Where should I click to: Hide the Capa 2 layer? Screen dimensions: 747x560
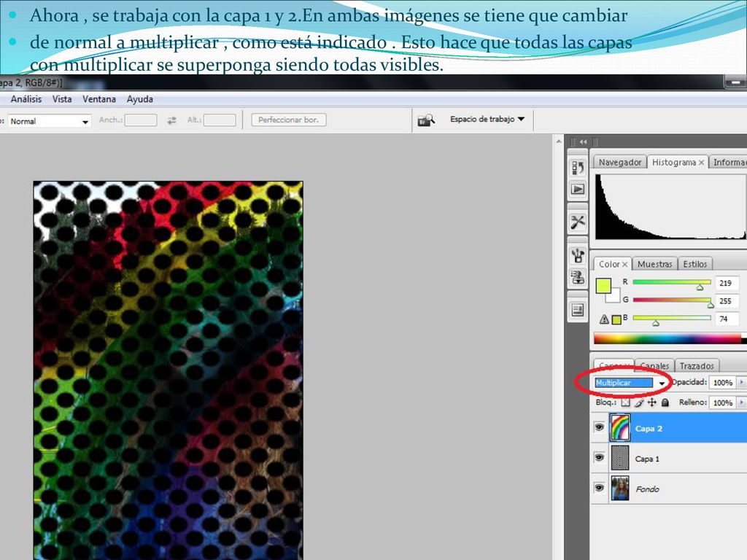point(600,427)
